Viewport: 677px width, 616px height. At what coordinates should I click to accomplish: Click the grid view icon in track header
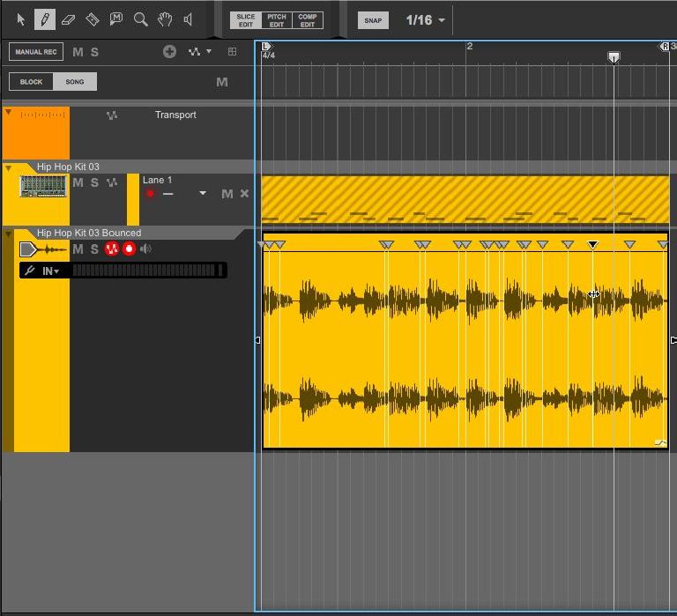(x=233, y=52)
